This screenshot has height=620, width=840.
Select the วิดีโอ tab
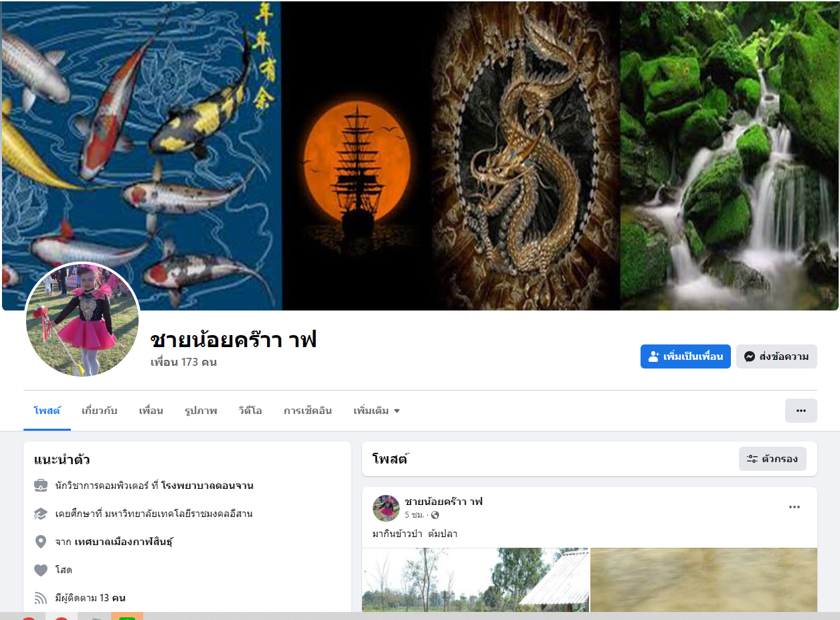(250, 411)
